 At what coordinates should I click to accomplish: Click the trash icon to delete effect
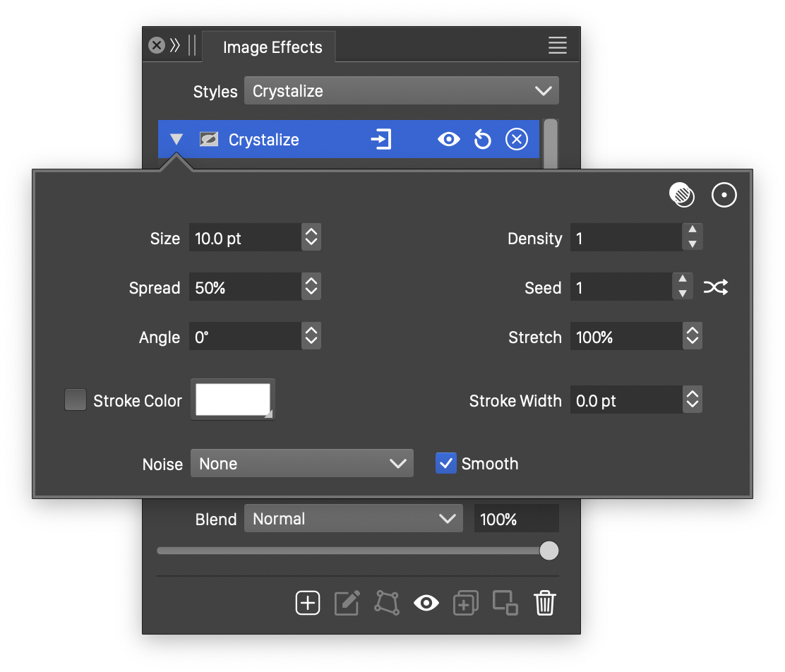545,603
